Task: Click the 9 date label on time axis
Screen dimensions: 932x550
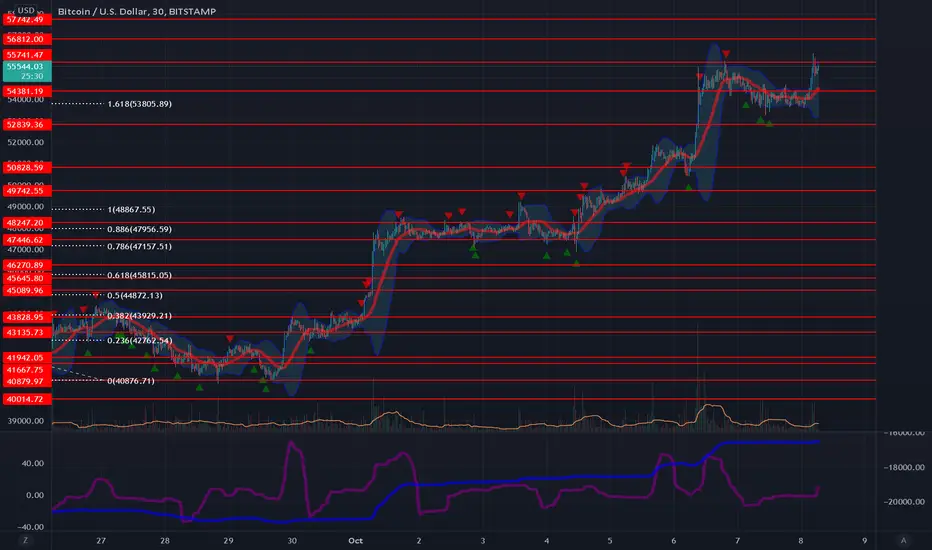Action: 864,540
